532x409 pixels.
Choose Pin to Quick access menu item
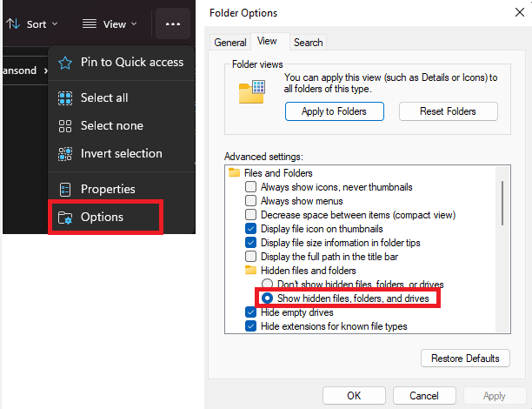click(122, 63)
